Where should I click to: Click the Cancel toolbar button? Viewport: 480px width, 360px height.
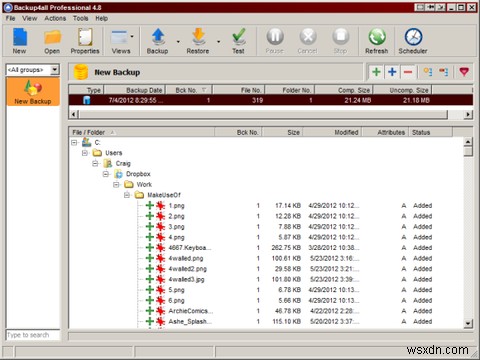(x=307, y=41)
